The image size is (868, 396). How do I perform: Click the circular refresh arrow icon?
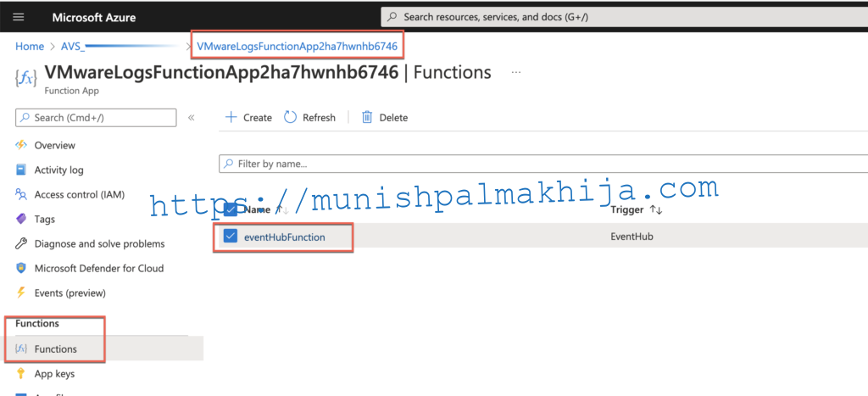click(290, 117)
